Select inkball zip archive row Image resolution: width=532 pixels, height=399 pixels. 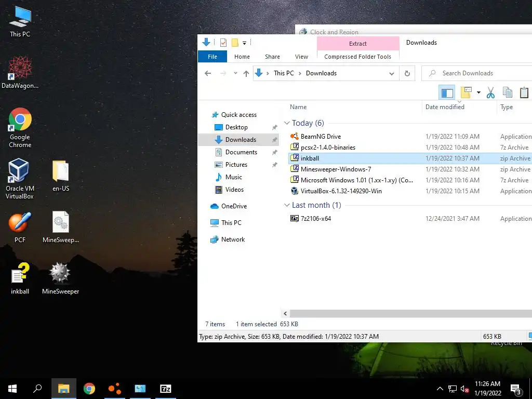point(410,158)
